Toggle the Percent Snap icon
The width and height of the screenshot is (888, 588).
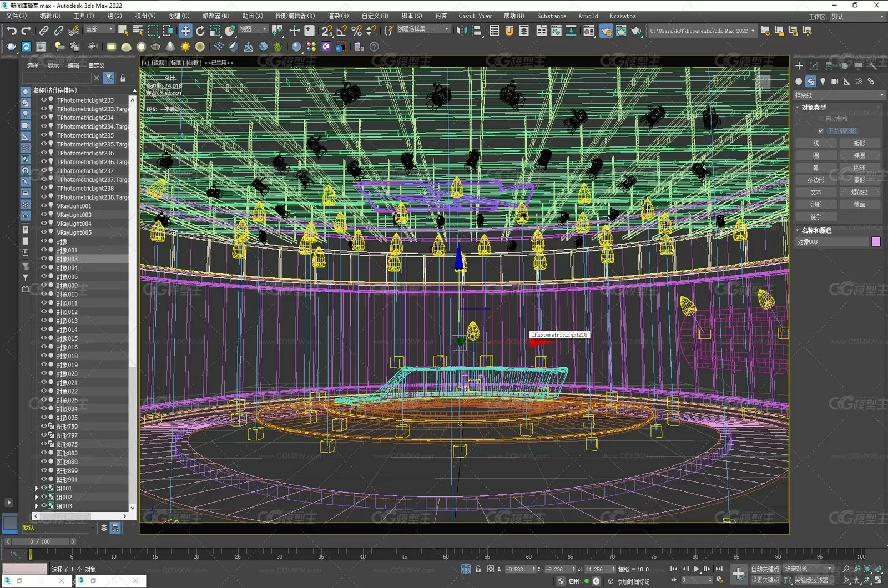point(356,31)
